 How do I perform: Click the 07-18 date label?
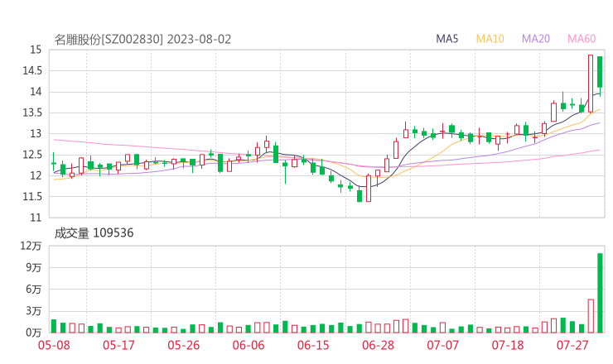pyautogui.click(x=508, y=345)
